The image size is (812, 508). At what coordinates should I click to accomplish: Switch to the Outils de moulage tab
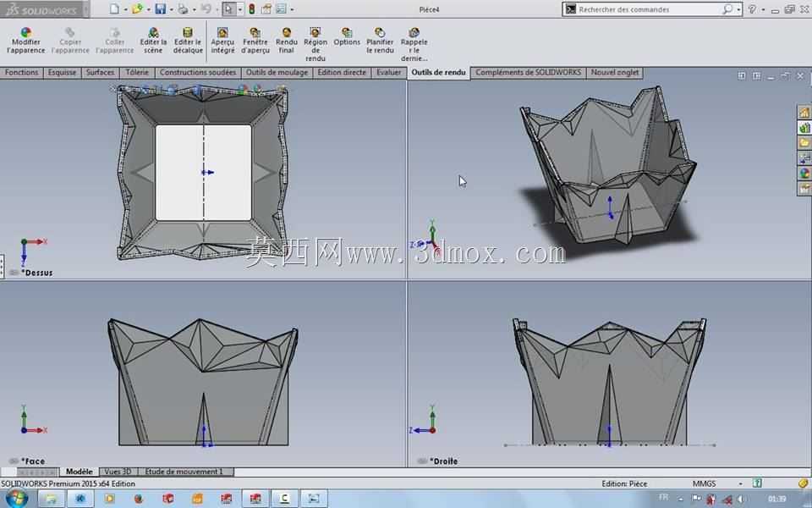point(277,73)
